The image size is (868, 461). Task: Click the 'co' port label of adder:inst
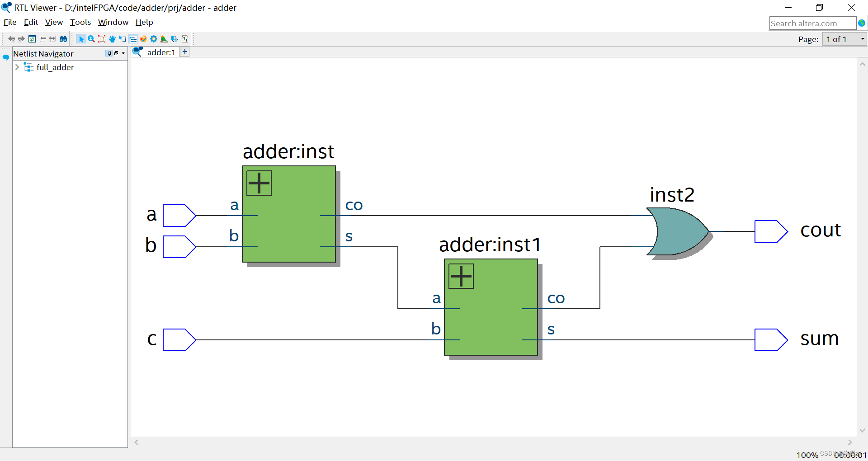tap(354, 205)
